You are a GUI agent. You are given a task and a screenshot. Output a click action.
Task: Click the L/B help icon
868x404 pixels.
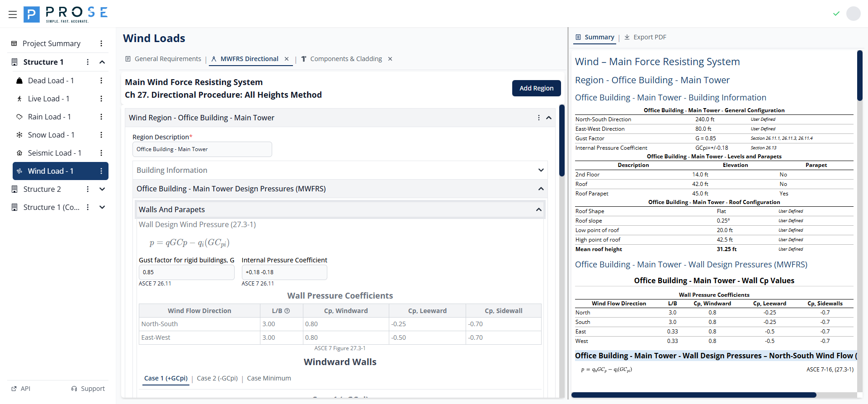pos(287,311)
